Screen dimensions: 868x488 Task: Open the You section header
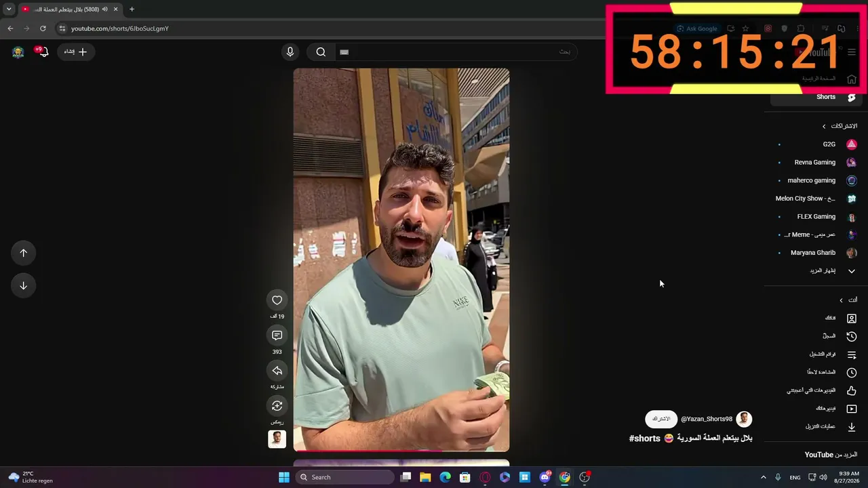click(x=848, y=300)
